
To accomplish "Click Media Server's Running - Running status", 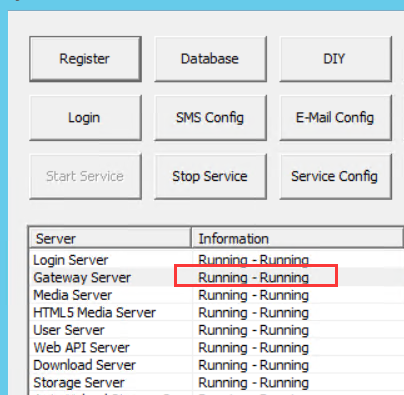I will (x=253, y=295).
